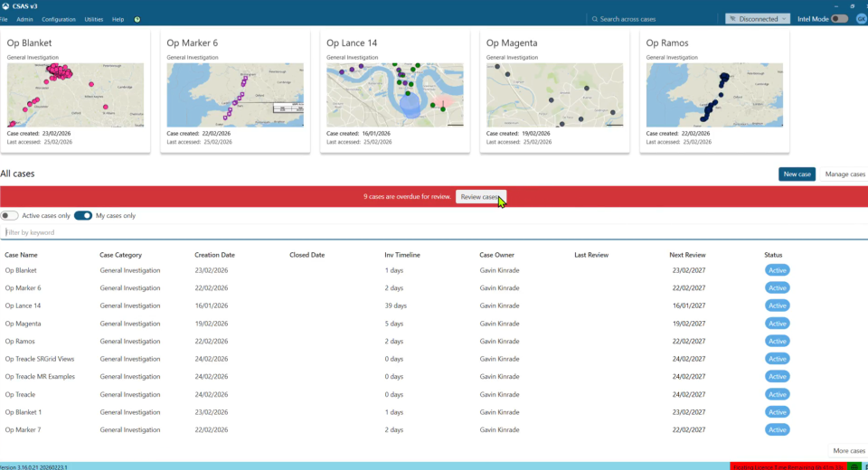This screenshot has width=868, height=470.
Task: Open the Admin menu
Action: [24, 19]
